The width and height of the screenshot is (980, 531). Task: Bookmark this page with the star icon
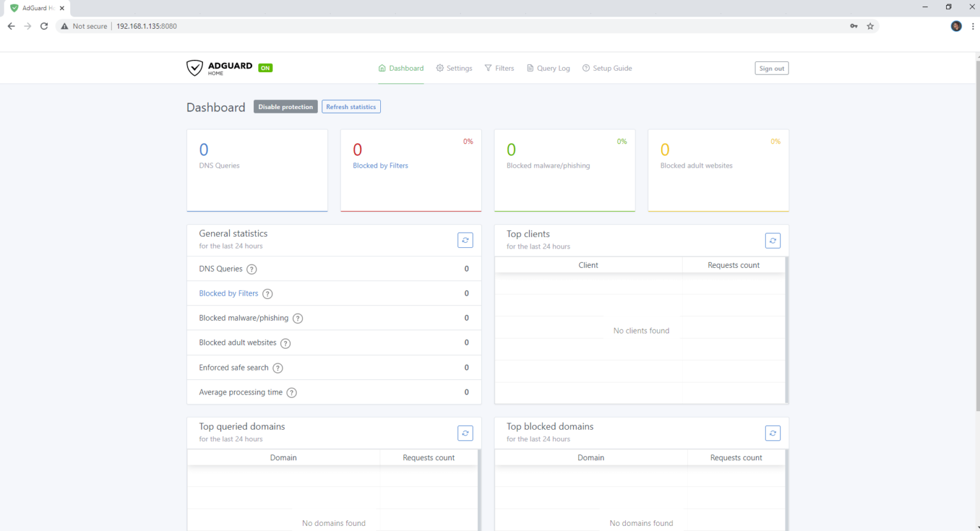(x=870, y=26)
